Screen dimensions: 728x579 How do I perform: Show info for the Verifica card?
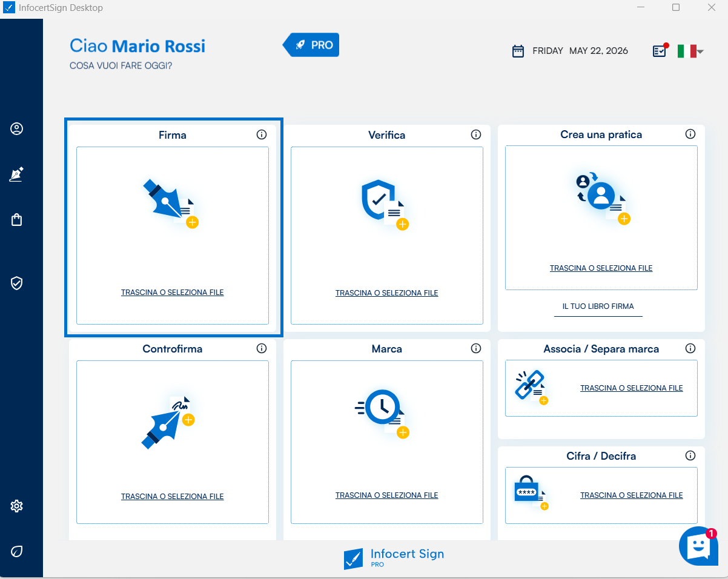tap(476, 134)
